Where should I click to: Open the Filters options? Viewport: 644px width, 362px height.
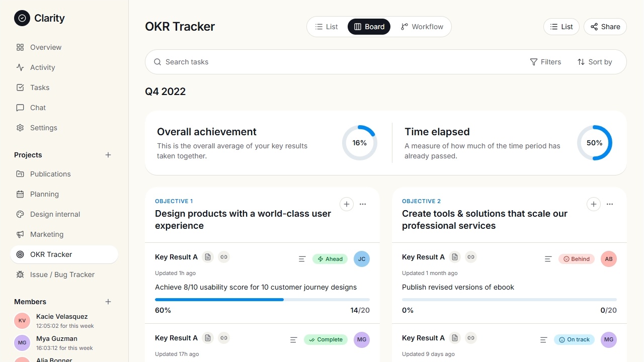tap(545, 62)
